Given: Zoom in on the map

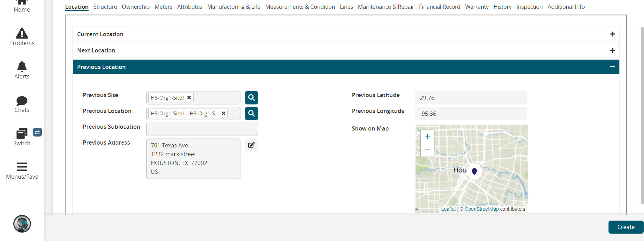Looking at the screenshot, I should click(x=427, y=137).
